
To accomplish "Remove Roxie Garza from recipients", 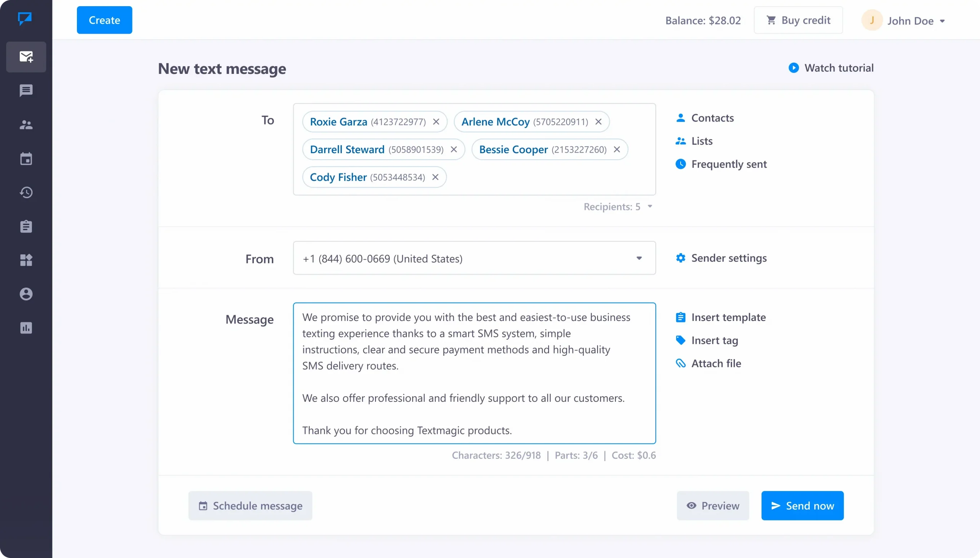I will point(436,122).
